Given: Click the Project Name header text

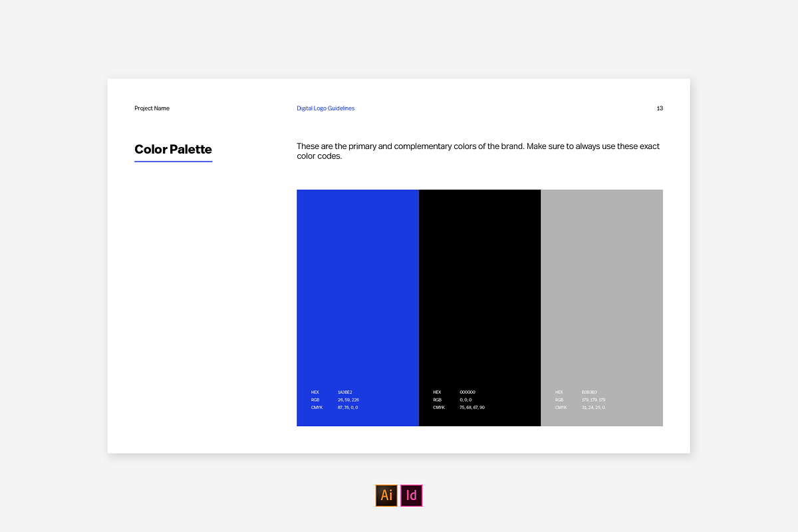Looking at the screenshot, I should pos(152,108).
